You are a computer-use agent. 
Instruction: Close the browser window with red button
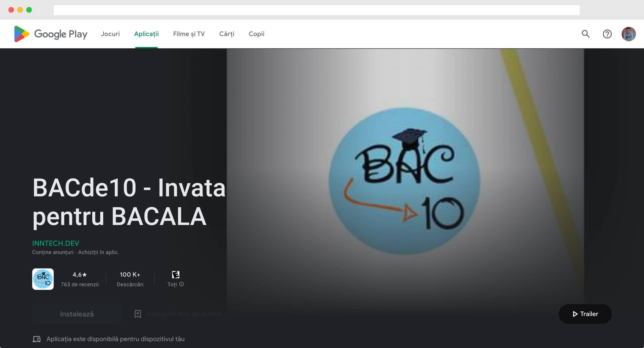pos(11,10)
